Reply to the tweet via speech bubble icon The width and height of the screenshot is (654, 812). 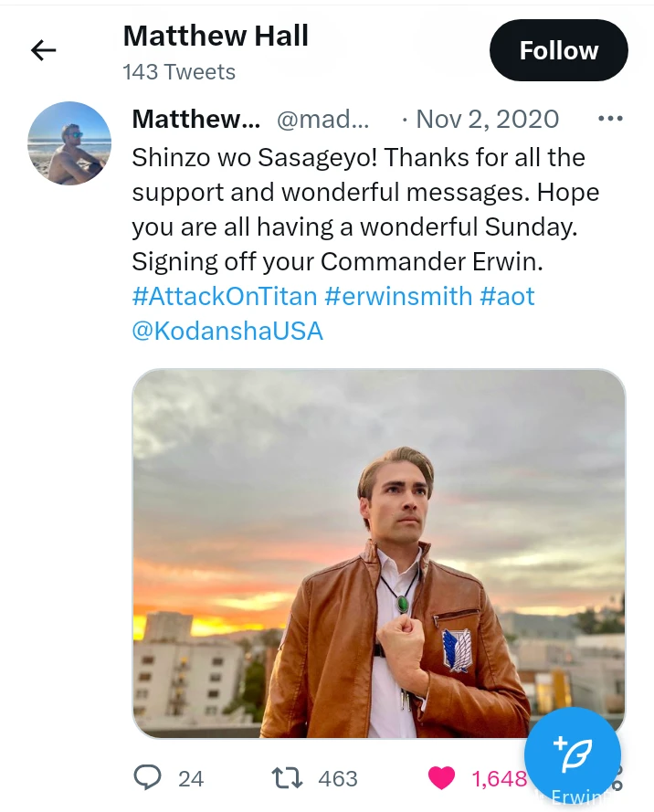coord(148,777)
